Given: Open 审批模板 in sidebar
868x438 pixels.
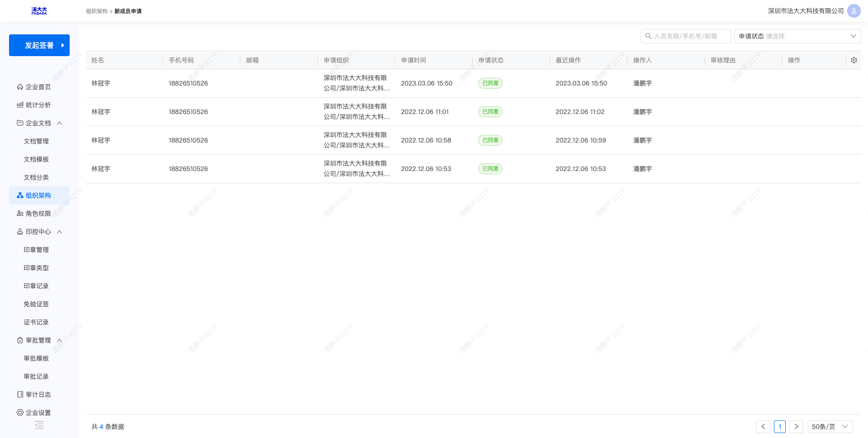Looking at the screenshot, I should (36, 358).
